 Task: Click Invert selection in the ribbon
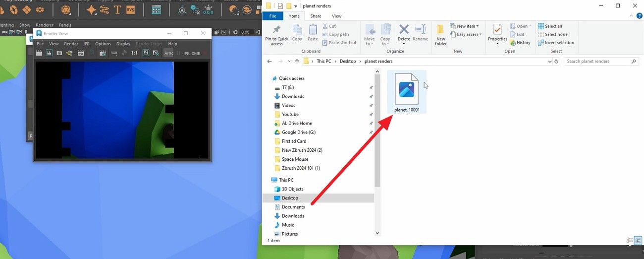(556, 43)
